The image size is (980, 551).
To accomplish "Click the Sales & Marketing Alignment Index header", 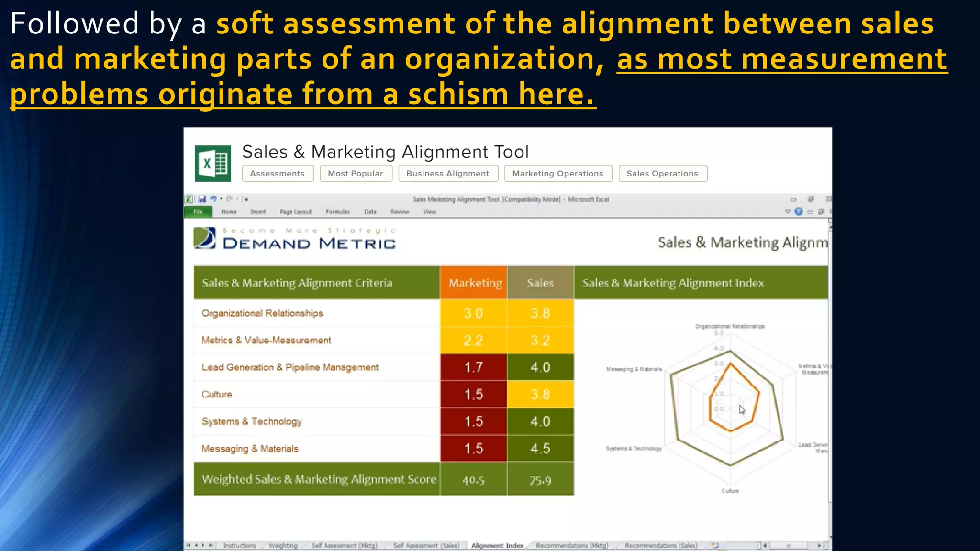I will click(701, 283).
